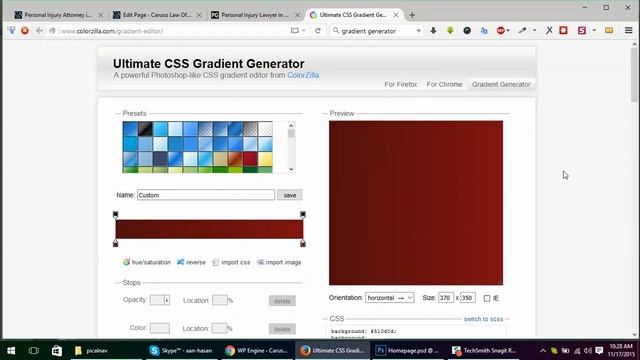Choose the black preset swatch in first row
Image resolution: width=640 pixels, height=360 pixels.
(145, 129)
